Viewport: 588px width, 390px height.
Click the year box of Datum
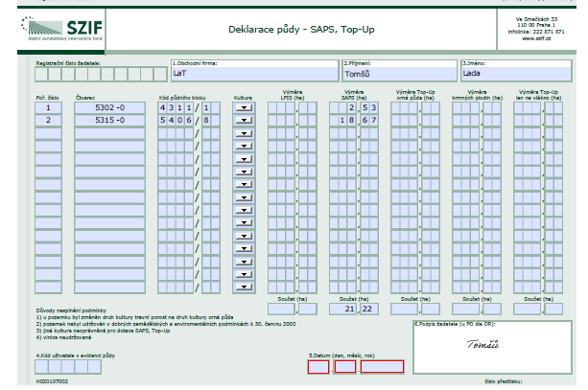point(382,367)
